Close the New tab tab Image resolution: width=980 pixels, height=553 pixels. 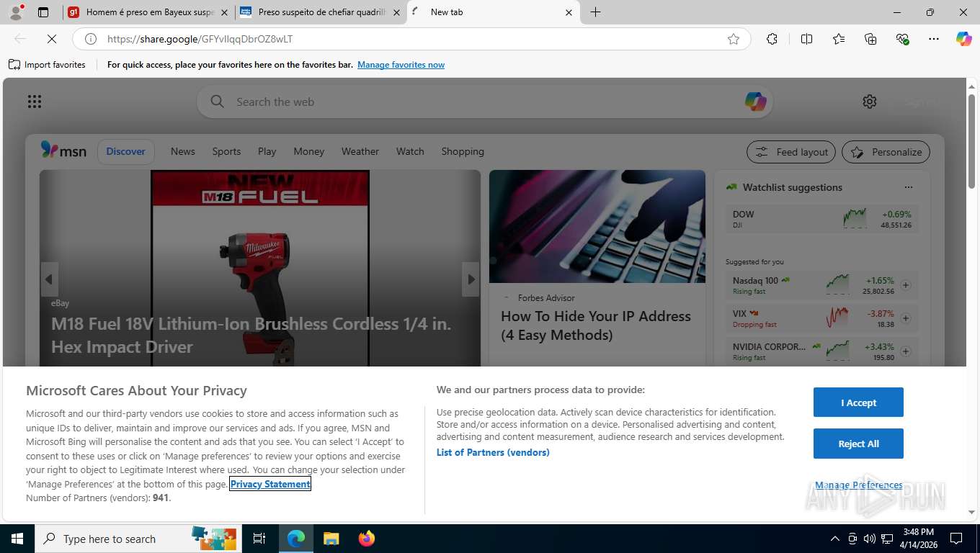569,12
